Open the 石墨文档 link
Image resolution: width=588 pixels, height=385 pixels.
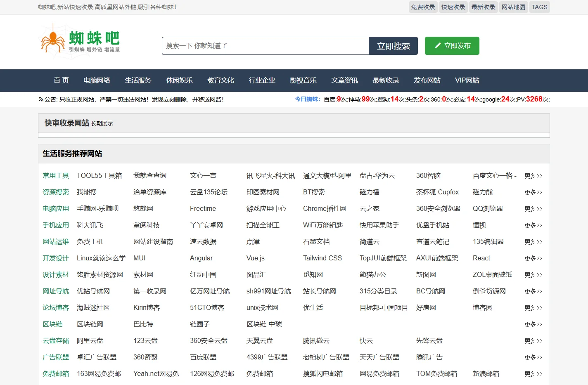[x=316, y=242]
